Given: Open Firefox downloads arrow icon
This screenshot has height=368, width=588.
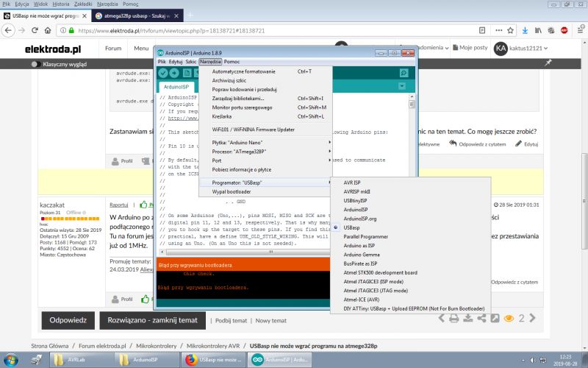Looking at the screenshot, I should [x=525, y=30].
